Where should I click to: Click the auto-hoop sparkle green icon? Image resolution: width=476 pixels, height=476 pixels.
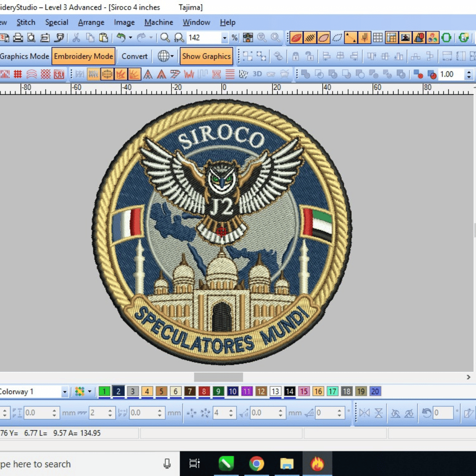pos(464,37)
